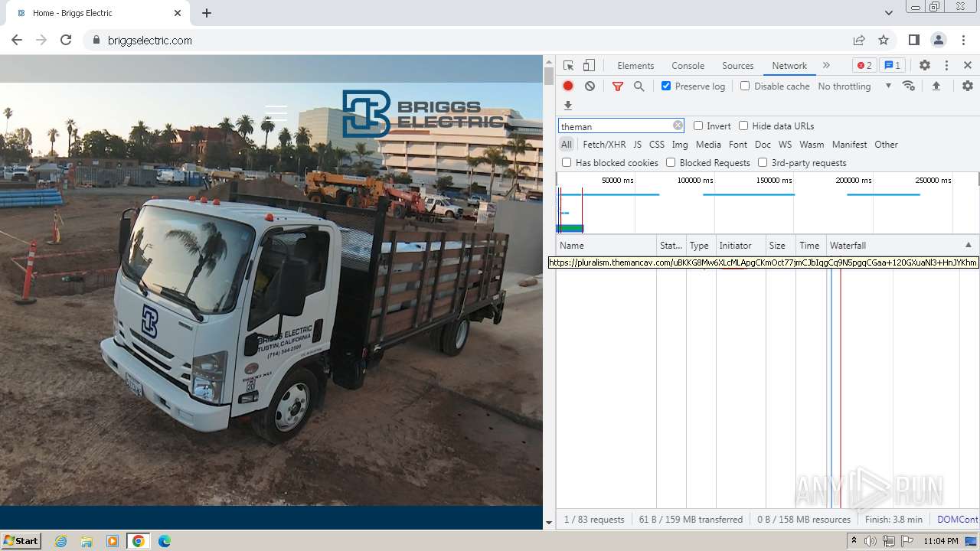Check Has blocked cookies
The height and width of the screenshot is (551, 980).
[x=567, y=162]
